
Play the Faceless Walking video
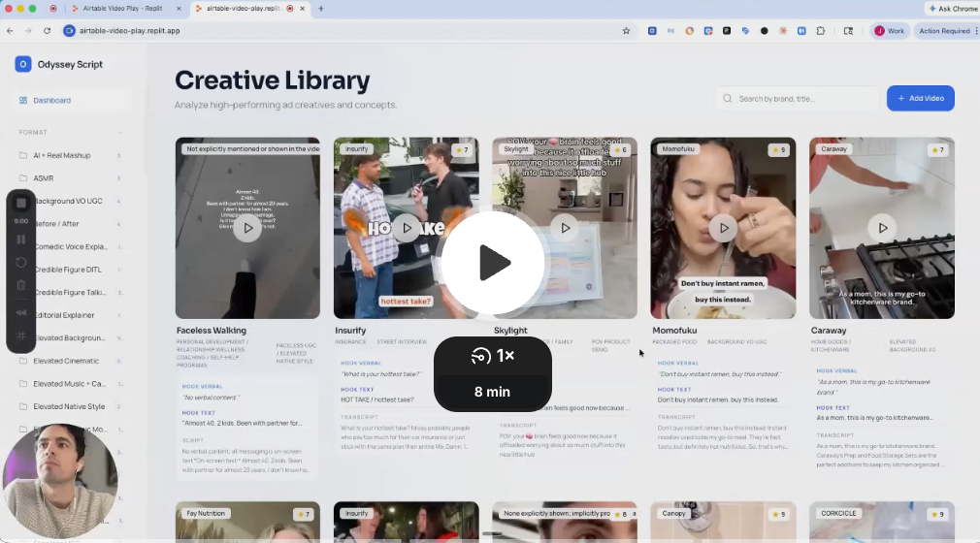247,228
